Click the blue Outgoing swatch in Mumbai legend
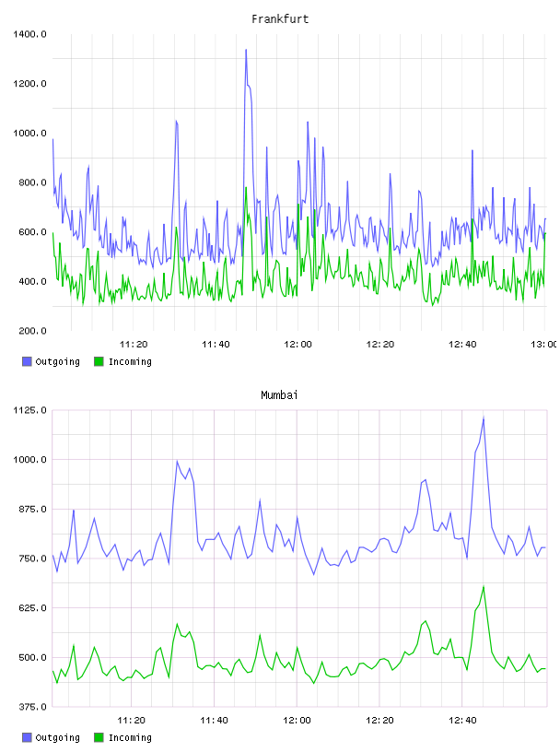560x752 pixels. (27, 737)
